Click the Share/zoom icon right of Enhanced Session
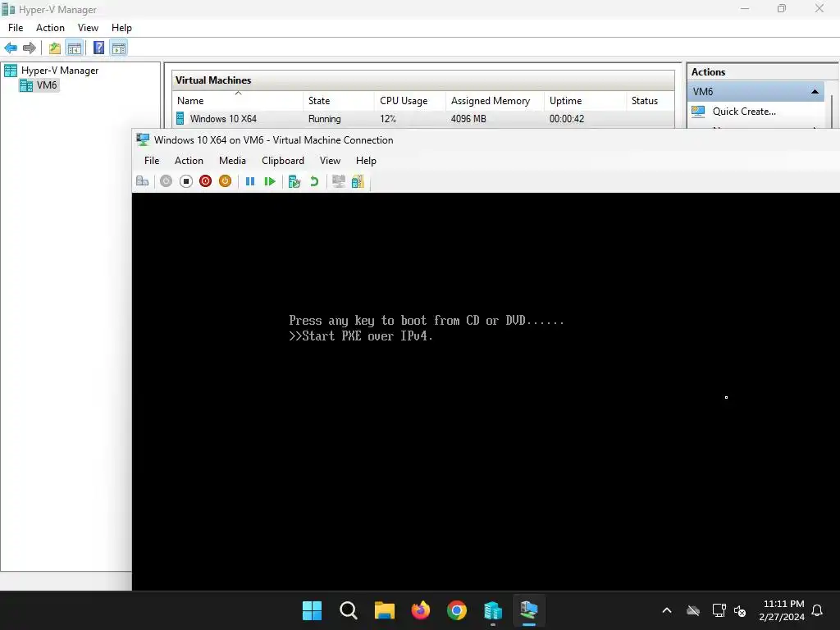 [358, 181]
